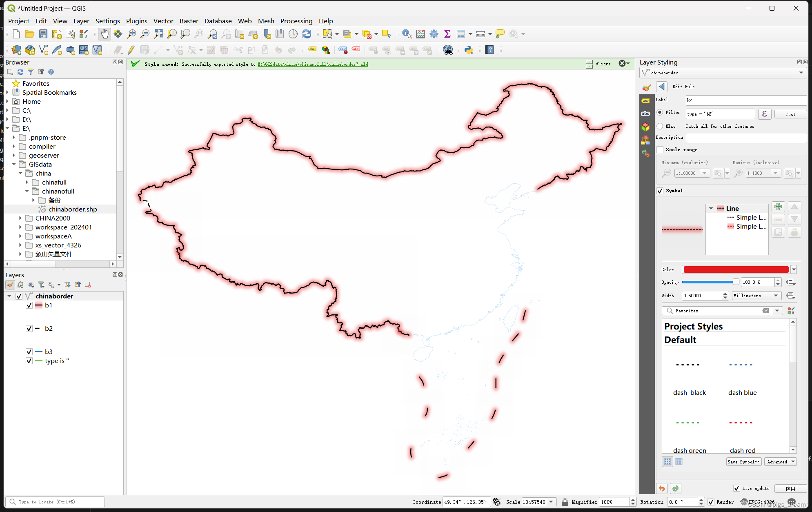This screenshot has width=812, height=512.
Task: Add symbol layer with green plus
Action: 778,207
